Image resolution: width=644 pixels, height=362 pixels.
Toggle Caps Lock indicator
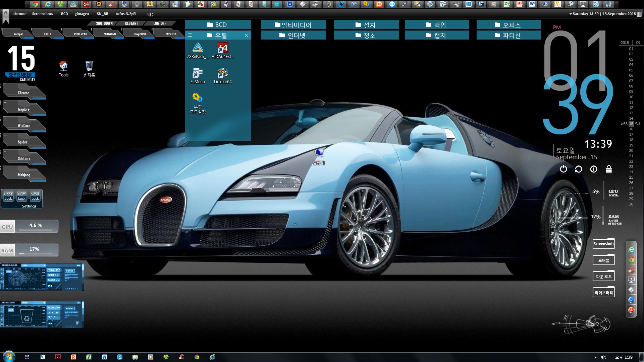click(8, 196)
